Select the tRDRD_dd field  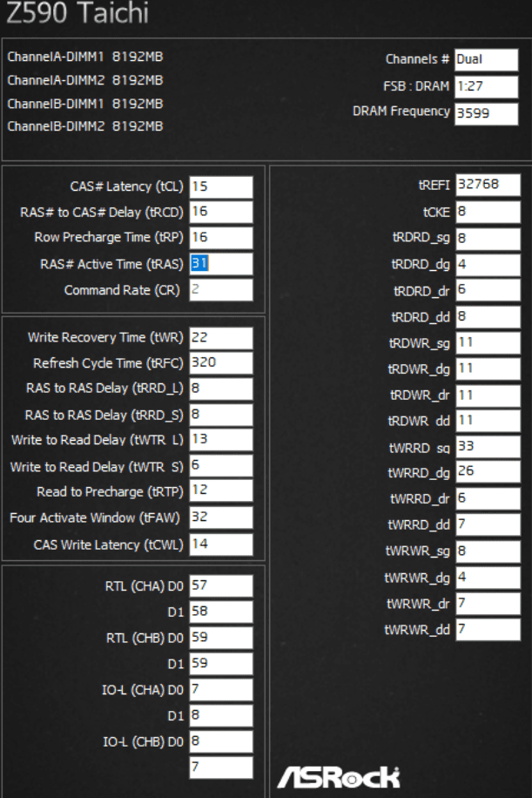tap(488, 317)
